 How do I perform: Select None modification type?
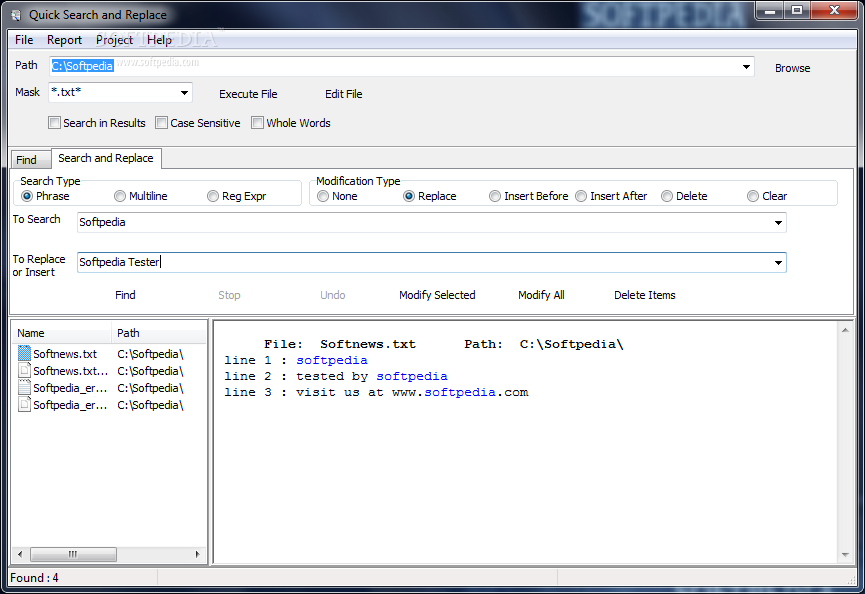tap(323, 196)
